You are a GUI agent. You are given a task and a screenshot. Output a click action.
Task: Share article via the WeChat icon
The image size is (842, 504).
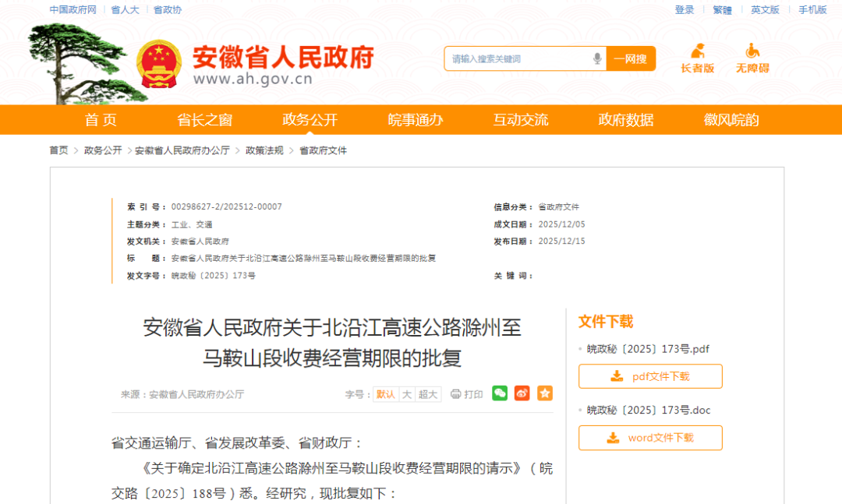pyautogui.click(x=500, y=393)
